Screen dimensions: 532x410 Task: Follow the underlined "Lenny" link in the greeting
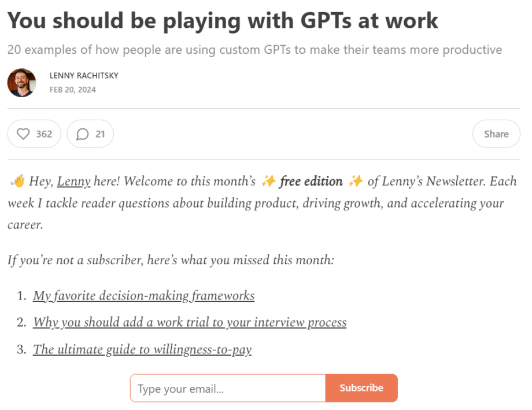[x=73, y=182]
